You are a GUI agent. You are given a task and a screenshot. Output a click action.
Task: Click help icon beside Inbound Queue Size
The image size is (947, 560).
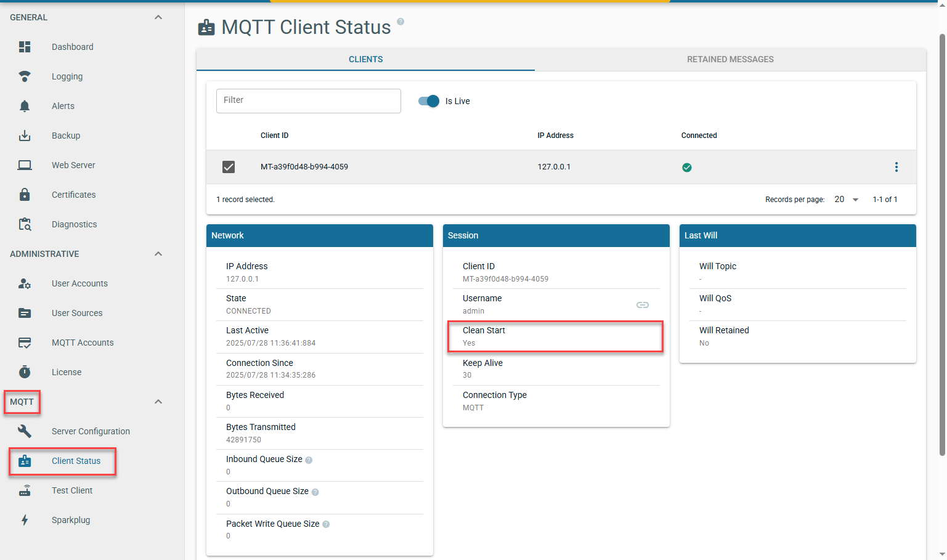[309, 460]
